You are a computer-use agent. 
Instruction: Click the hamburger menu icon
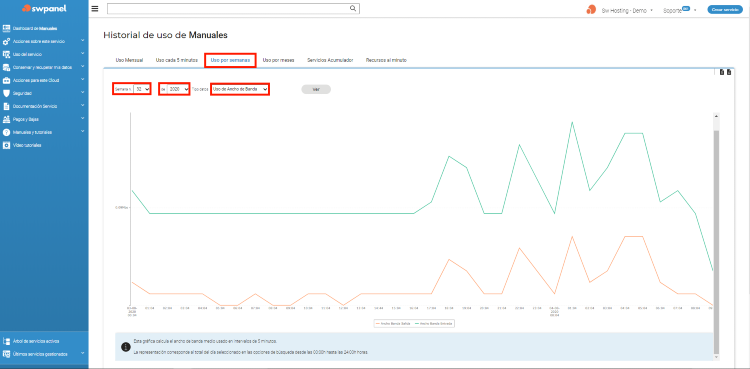coord(95,9)
